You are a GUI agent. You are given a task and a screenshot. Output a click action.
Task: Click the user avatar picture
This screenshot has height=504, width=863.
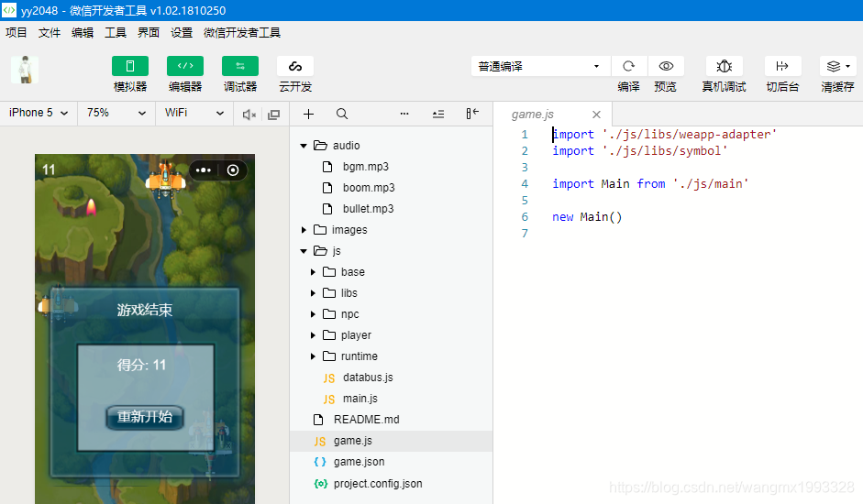[25, 70]
